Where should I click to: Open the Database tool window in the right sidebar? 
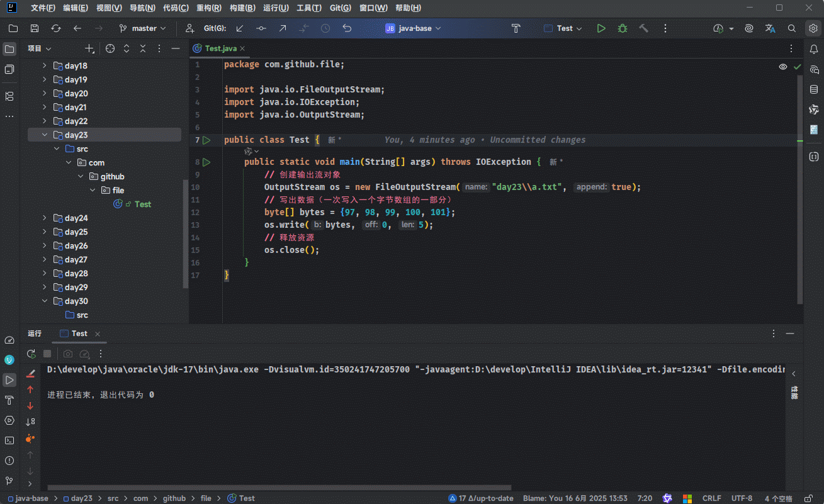point(813,89)
